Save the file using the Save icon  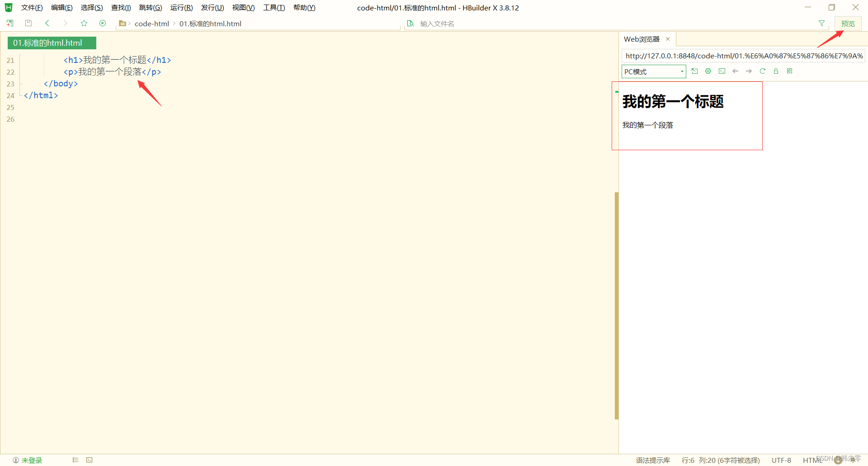pyautogui.click(x=28, y=23)
